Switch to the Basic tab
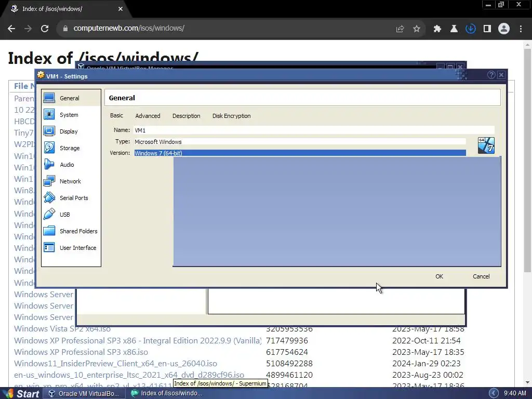 pos(116,115)
